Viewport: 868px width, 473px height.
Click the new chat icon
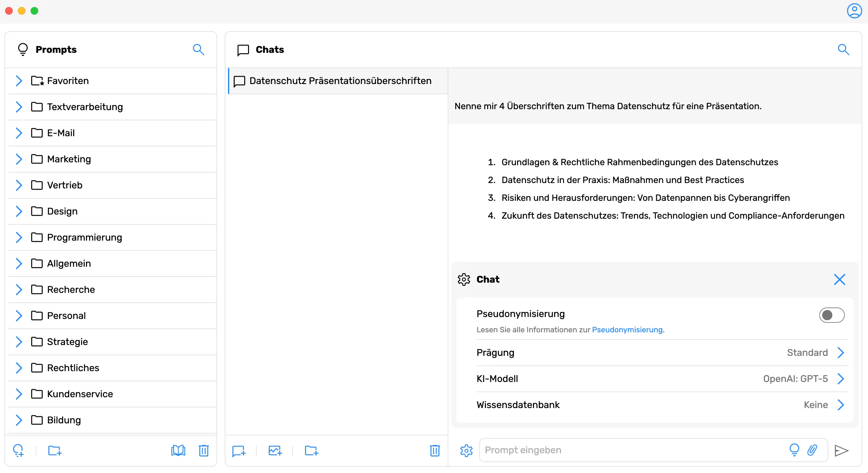239,450
